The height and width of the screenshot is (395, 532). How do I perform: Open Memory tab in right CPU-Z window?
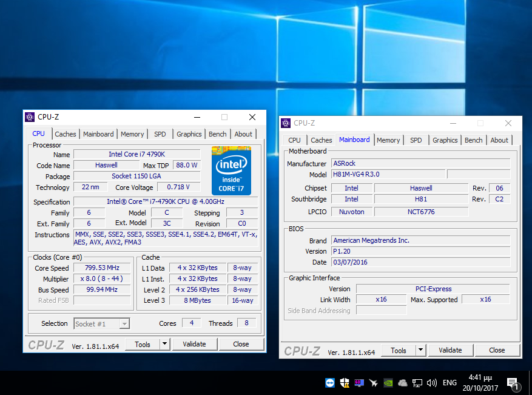point(388,140)
